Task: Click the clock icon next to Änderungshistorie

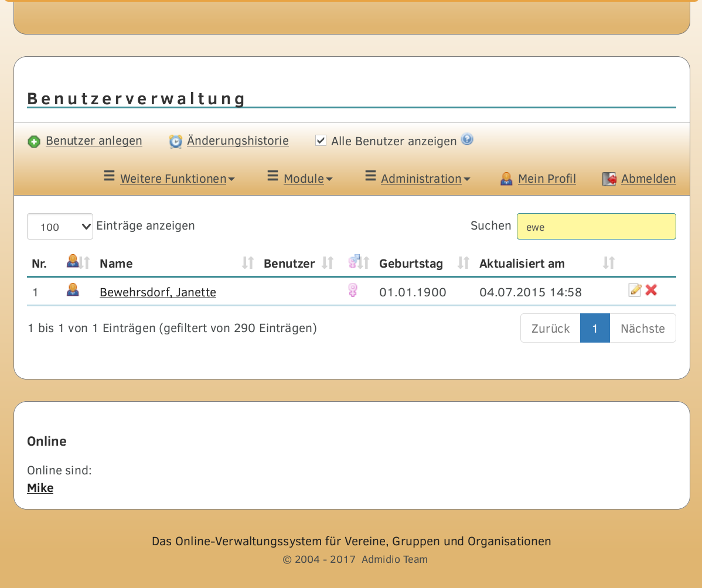Action: 175,142
